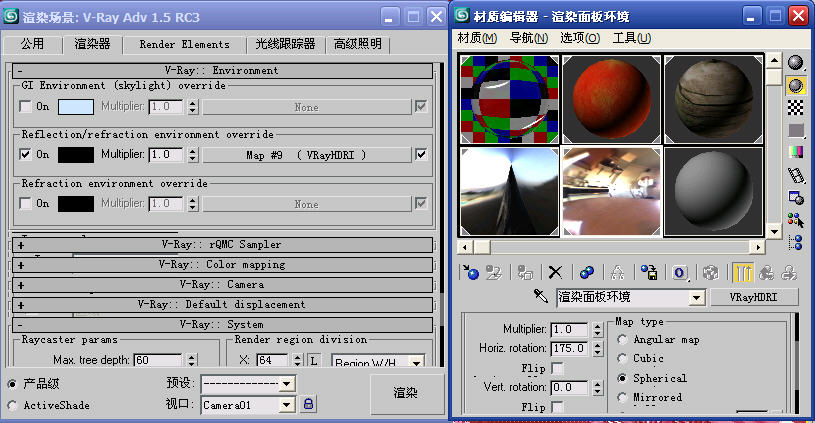Toggle checkered Background icon for sample slot
The width and height of the screenshot is (815, 423).
[x=796, y=107]
